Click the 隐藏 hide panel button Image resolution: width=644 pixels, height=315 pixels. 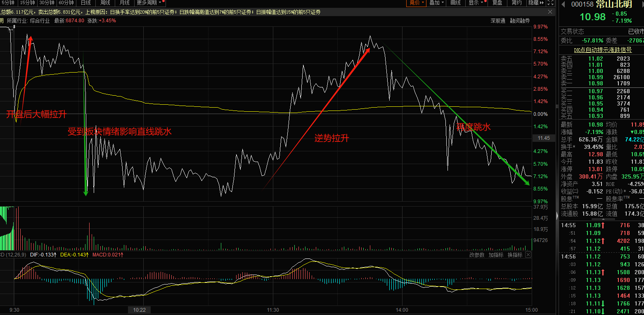coord(536,2)
